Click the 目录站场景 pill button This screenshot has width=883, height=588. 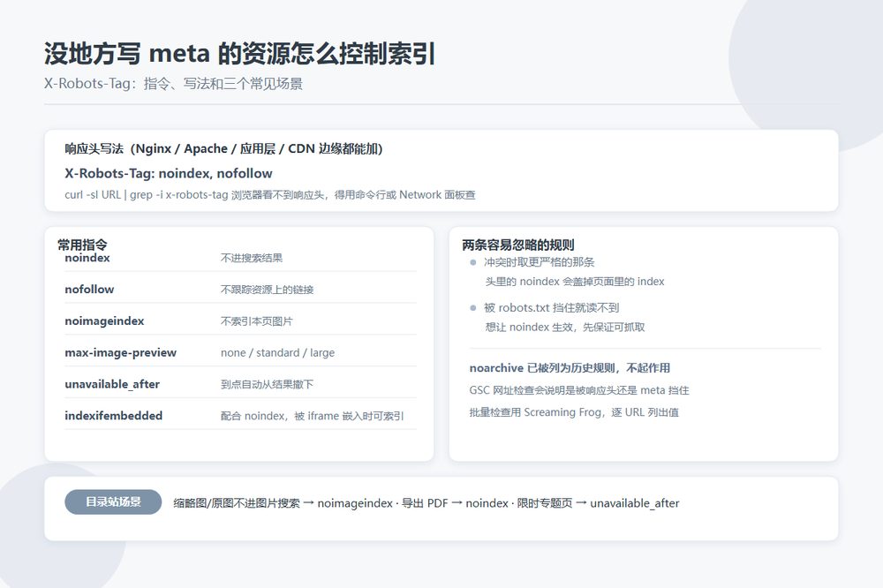pos(113,501)
